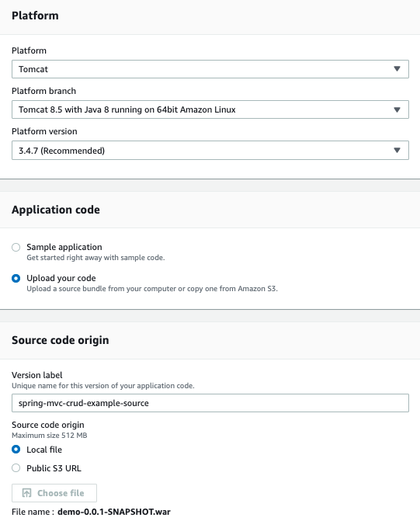Open the Platform dropdown showing Tomcat
The height and width of the screenshot is (521, 420).
pyautogui.click(x=210, y=69)
